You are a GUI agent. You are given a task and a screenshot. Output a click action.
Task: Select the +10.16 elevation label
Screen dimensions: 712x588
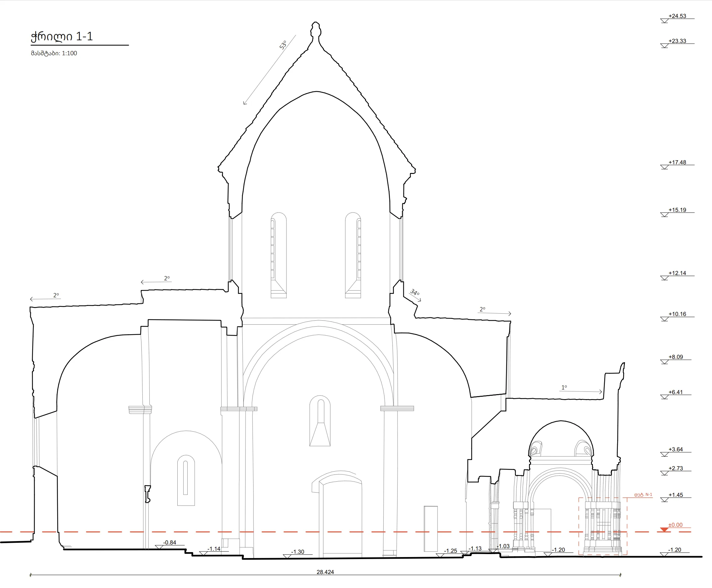pyautogui.click(x=677, y=314)
